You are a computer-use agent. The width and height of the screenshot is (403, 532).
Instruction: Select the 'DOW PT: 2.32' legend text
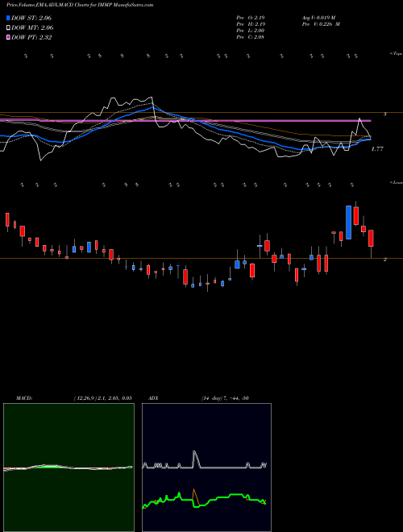(31, 37)
